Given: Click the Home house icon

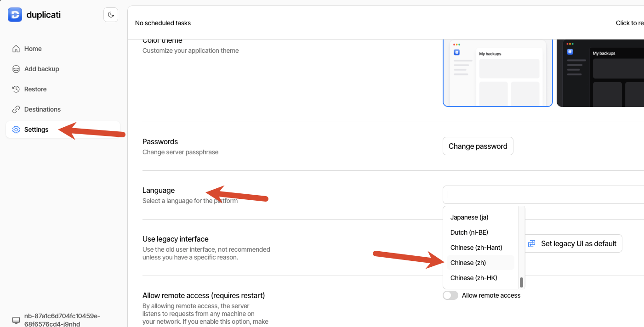Looking at the screenshot, I should pyautogui.click(x=16, y=49).
